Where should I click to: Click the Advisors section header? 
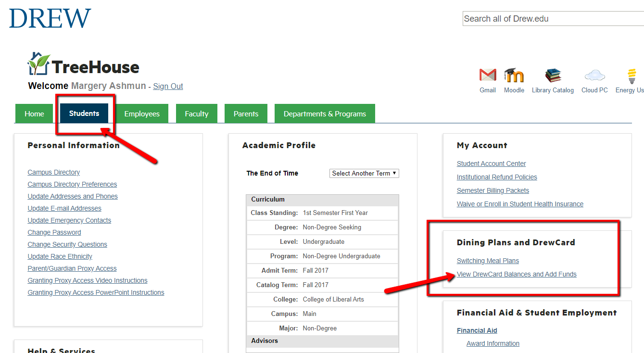click(265, 340)
